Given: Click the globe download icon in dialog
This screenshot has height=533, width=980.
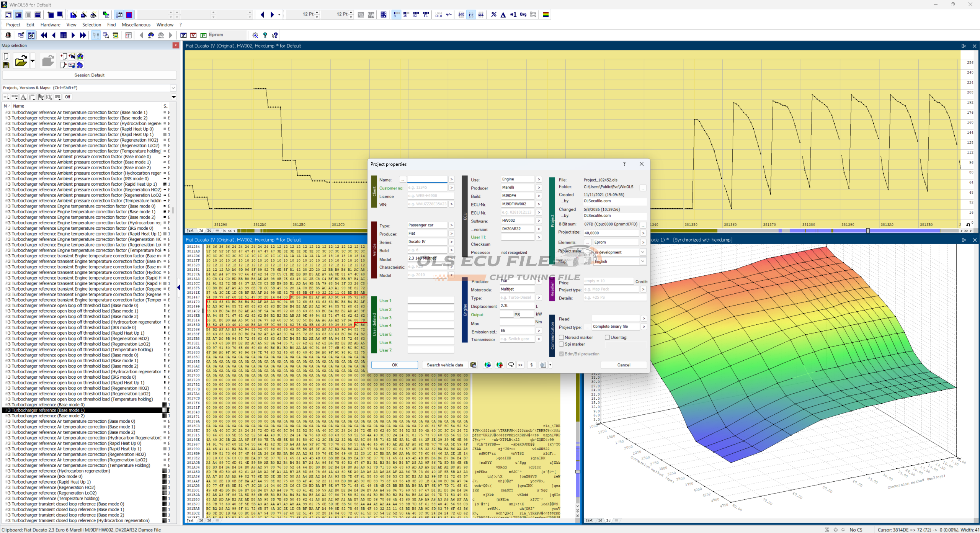Looking at the screenshot, I should 487,365.
